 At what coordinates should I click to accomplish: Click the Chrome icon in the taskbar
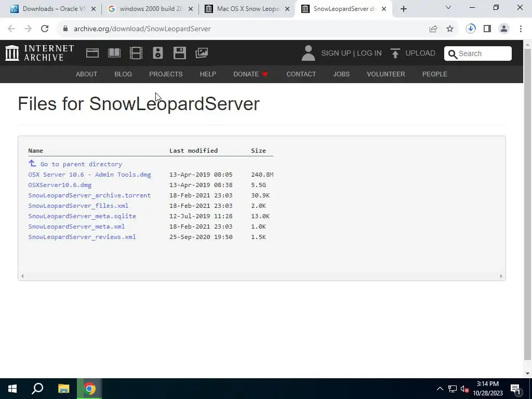pyautogui.click(x=89, y=389)
